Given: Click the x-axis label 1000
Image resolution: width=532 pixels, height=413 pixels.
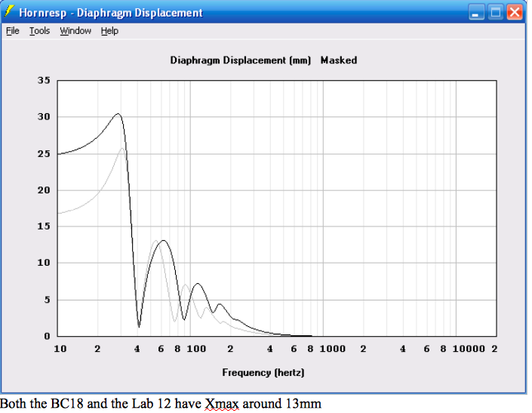Looking at the screenshot, I should pos(333,349).
